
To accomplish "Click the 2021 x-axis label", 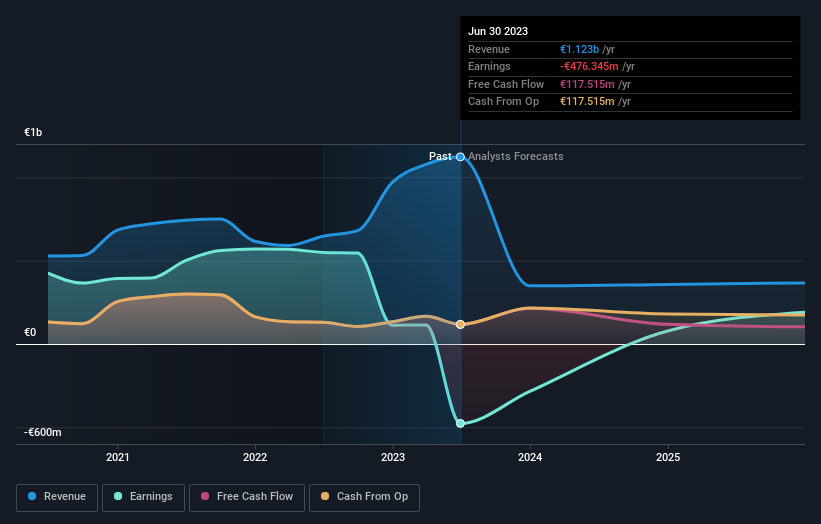I will 118,457.
